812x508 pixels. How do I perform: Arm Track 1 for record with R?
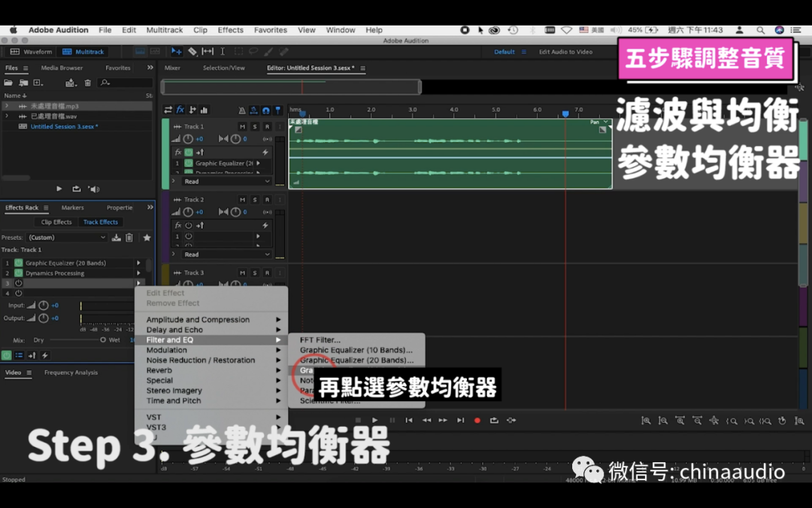pos(267,126)
